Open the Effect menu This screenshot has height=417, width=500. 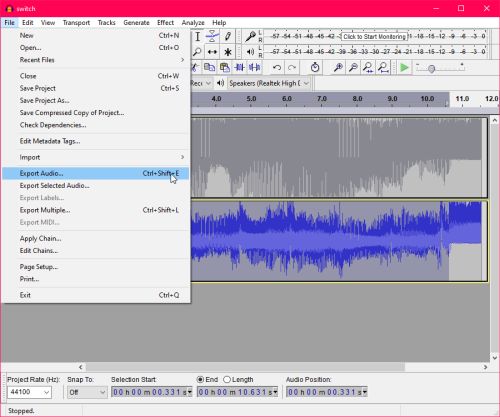[165, 23]
